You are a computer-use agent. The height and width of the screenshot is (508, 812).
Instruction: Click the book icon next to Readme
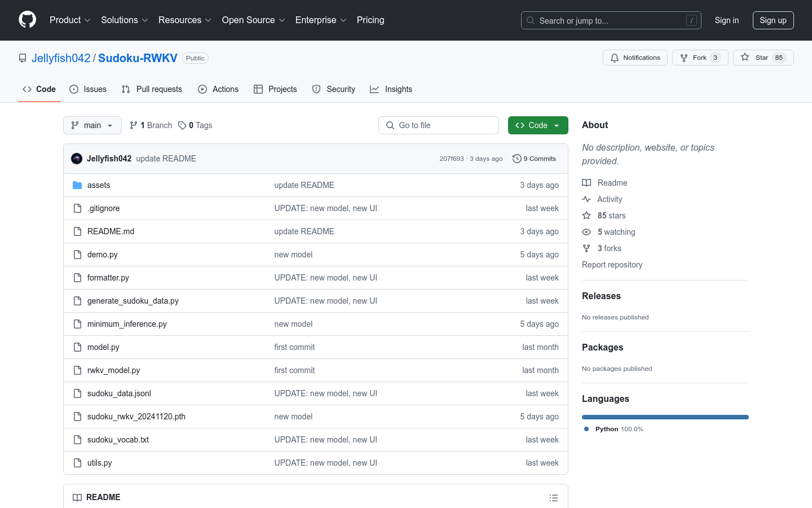point(586,183)
